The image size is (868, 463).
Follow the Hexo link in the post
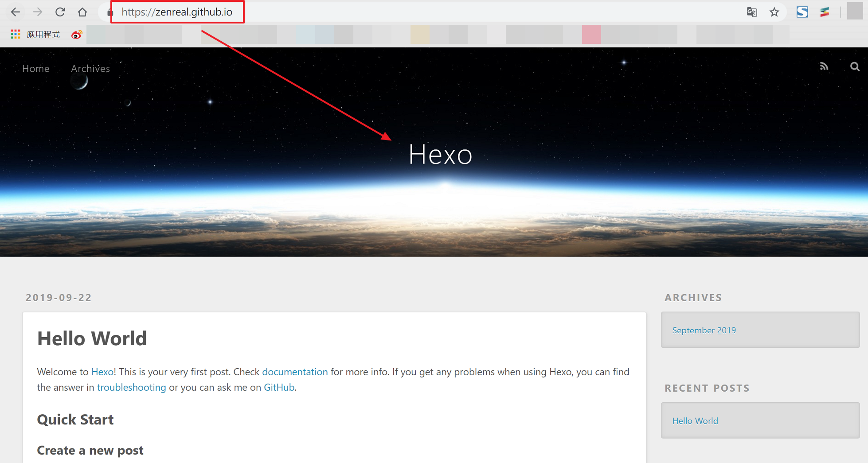[102, 372]
